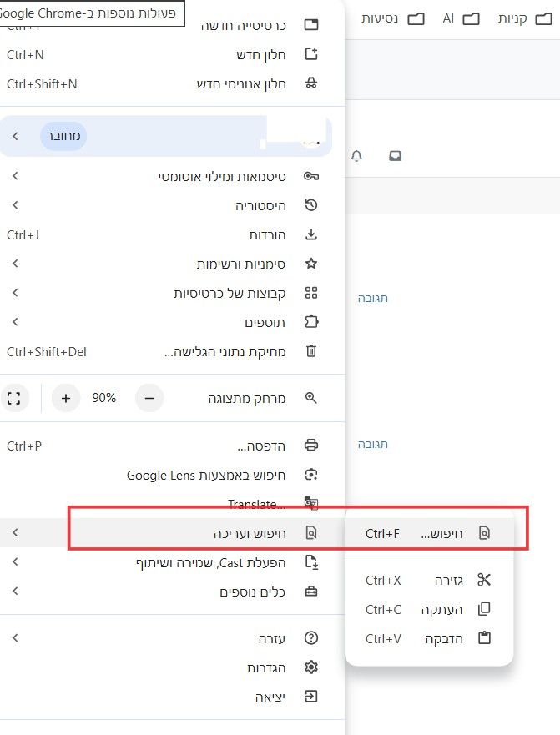Screen dimensions: 560x735
Task: Expand the profile row chevron
Action: (16, 136)
